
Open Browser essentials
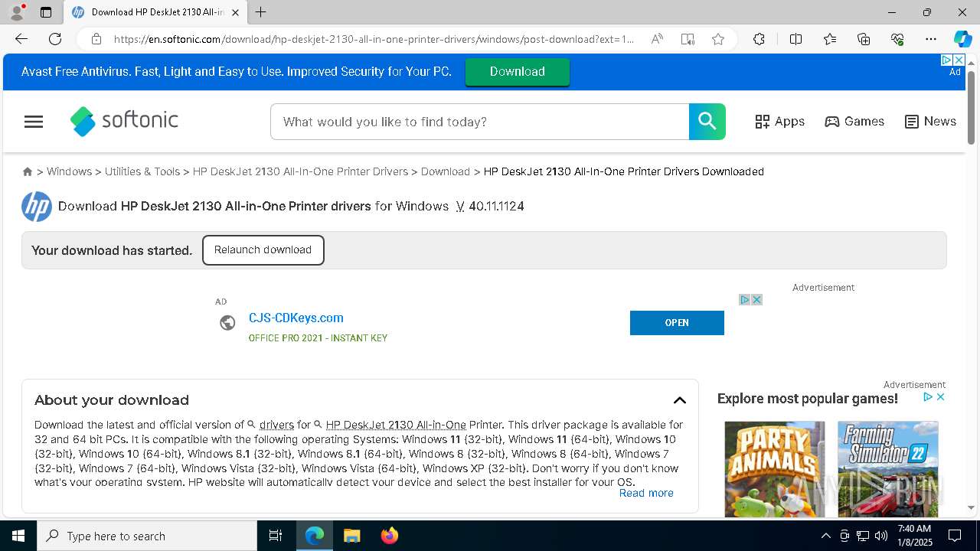[897, 39]
